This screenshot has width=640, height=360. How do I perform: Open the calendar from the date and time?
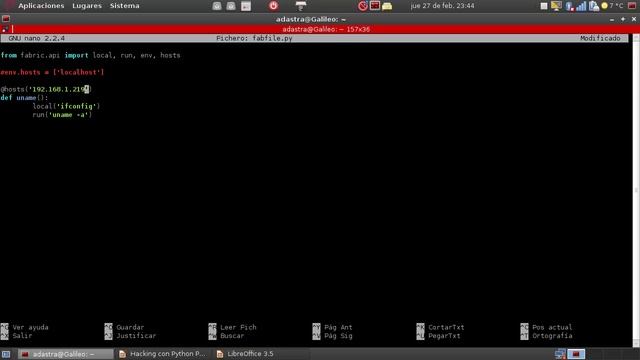pos(442,6)
